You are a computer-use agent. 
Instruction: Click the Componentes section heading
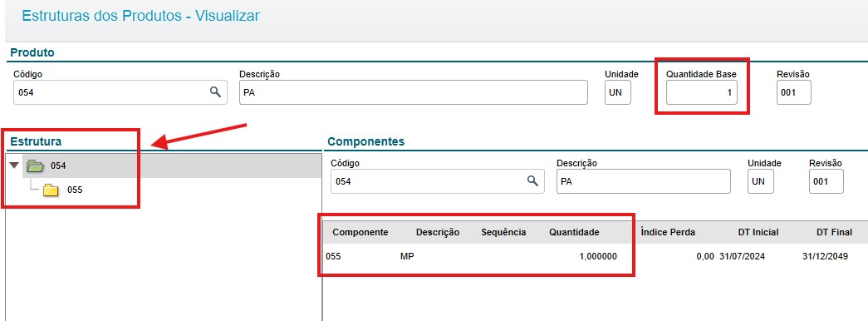[x=366, y=141]
